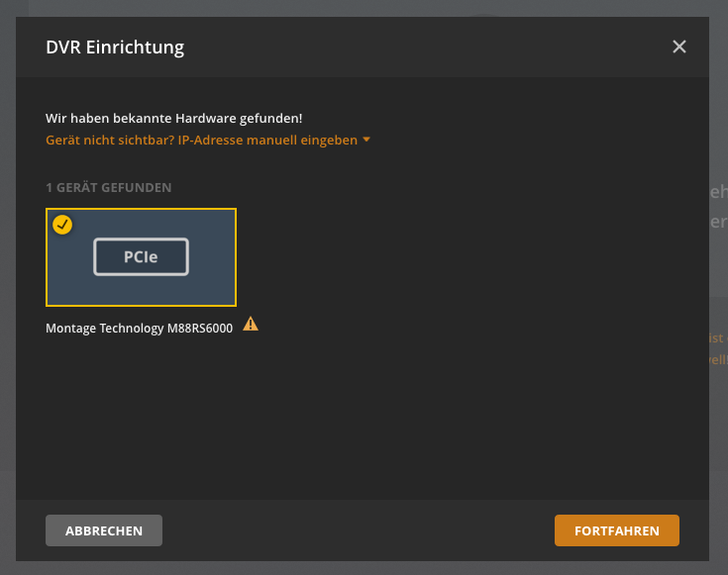
Task: Close the DVR Einrichtung dialog
Action: click(678, 47)
